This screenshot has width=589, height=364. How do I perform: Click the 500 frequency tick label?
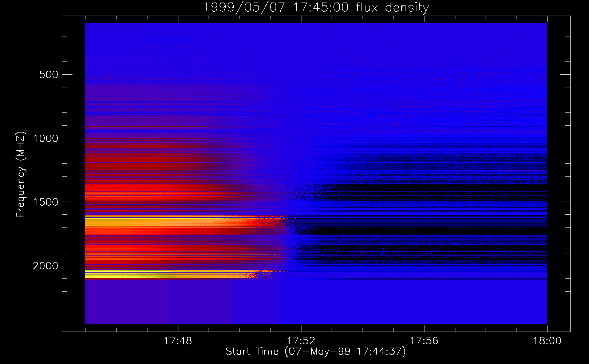click(x=49, y=75)
